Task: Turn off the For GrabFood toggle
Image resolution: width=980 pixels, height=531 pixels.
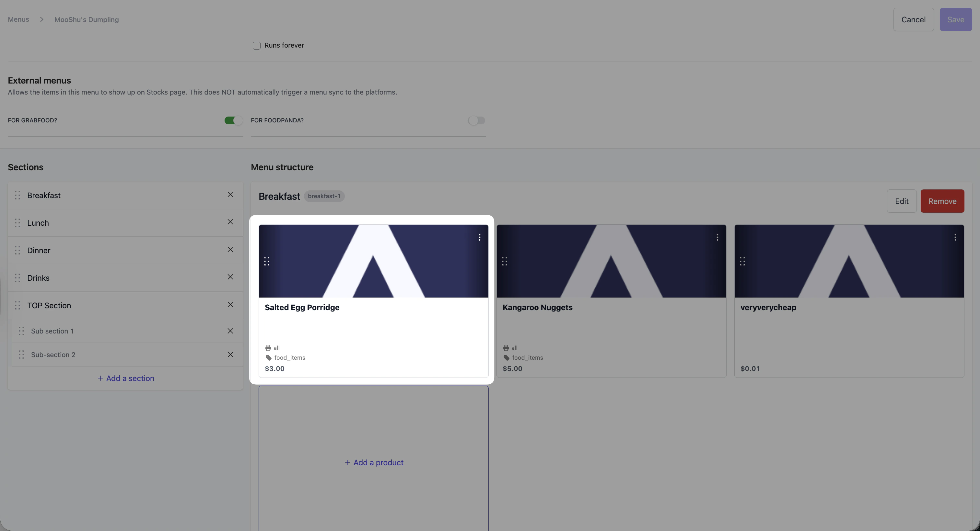Action: tap(233, 120)
